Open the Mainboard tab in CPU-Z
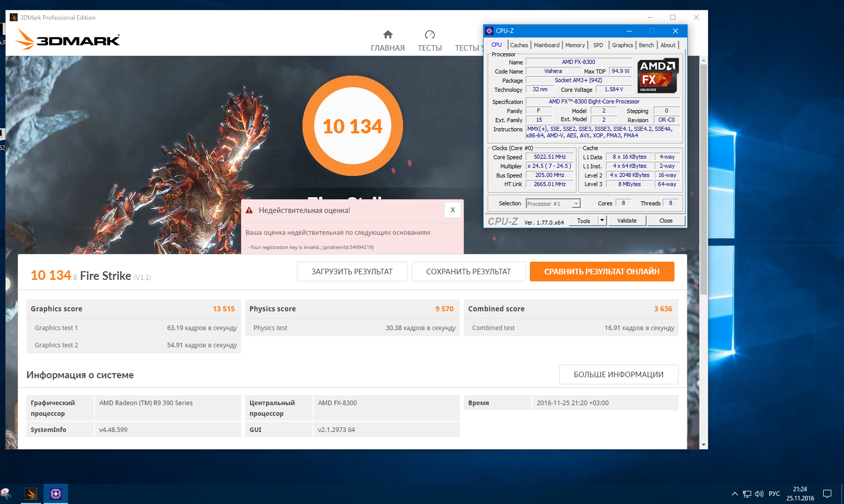The height and width of the screenshot is (504, 844). pos(547,45)
